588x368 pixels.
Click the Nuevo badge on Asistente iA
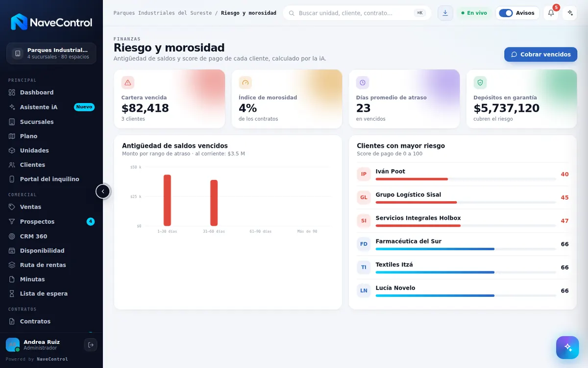[84, 107]
